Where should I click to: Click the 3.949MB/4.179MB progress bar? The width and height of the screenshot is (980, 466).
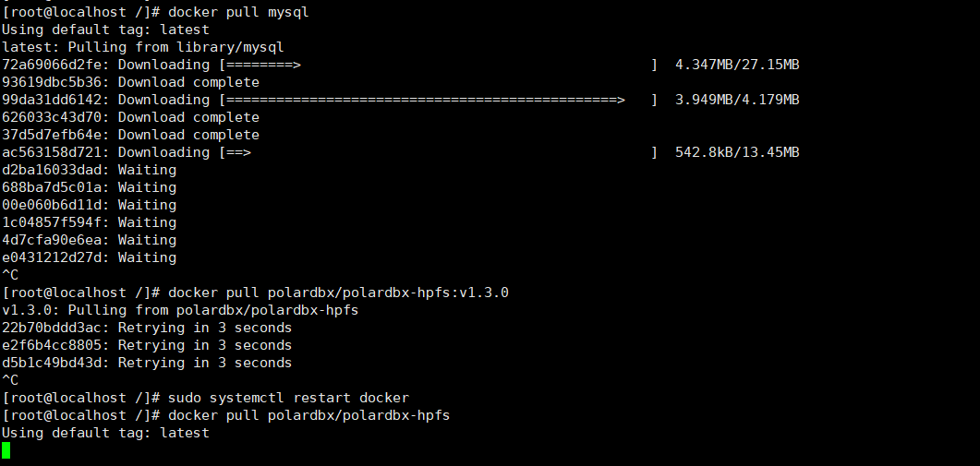438,100
